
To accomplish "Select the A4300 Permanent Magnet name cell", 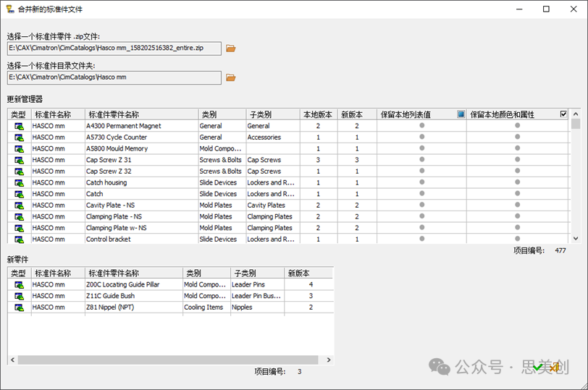I will [x=142, y=126].
